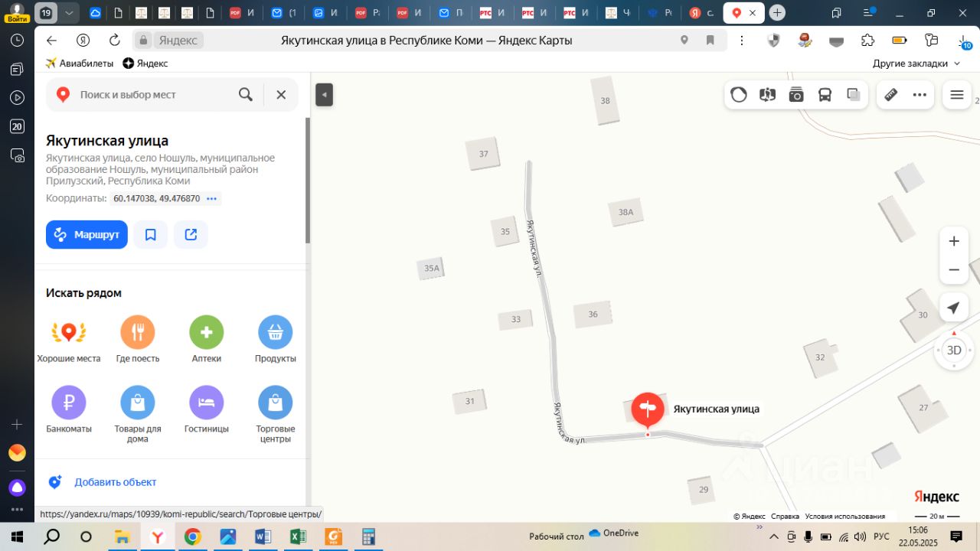Open the Alice assistant icon in the sidebar
Screen dimensions: 980x551
17,487
